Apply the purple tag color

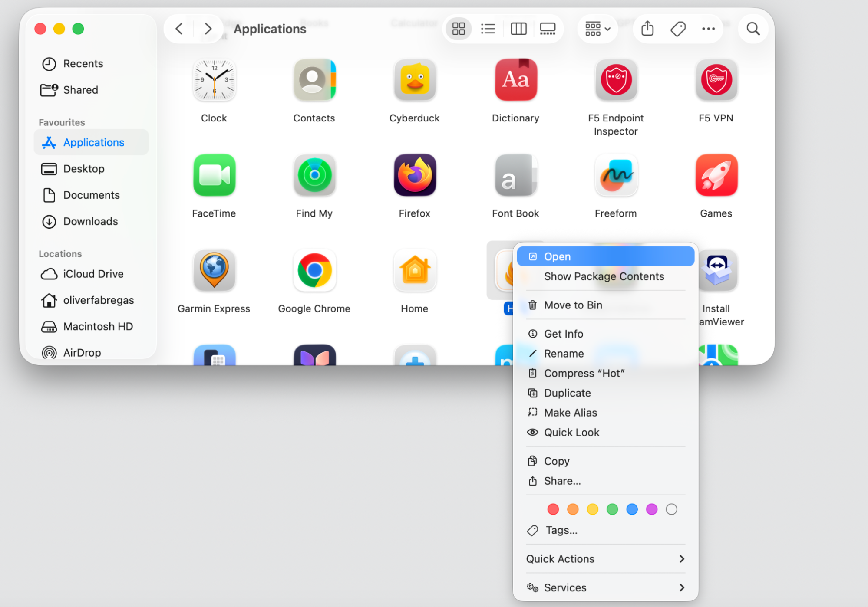(652, 509)
